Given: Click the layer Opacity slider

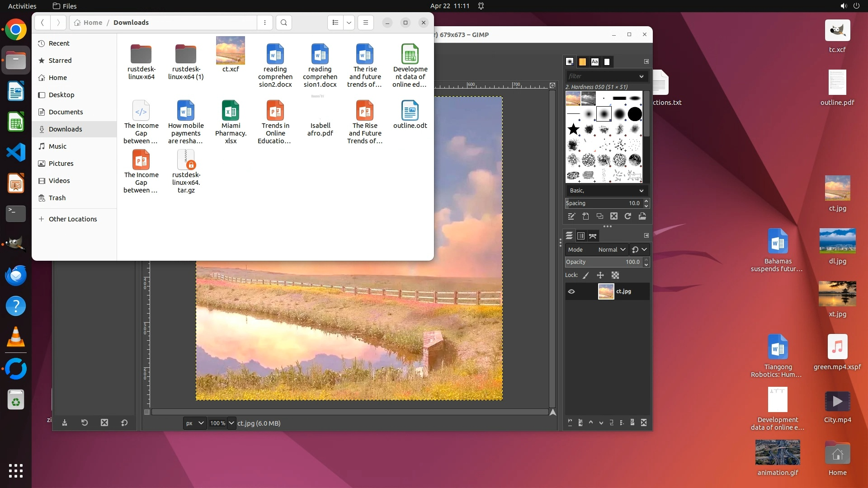Looking at the screenshot, I should click(x=604, y=262).
